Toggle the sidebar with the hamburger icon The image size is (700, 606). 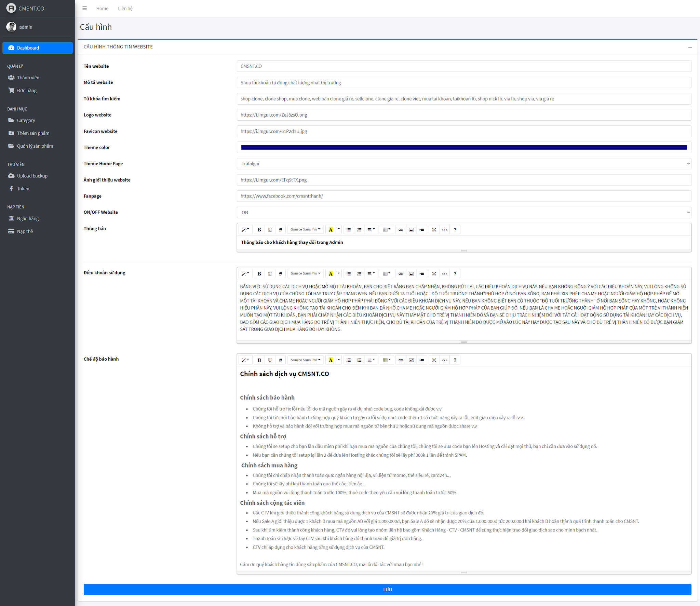85,9
